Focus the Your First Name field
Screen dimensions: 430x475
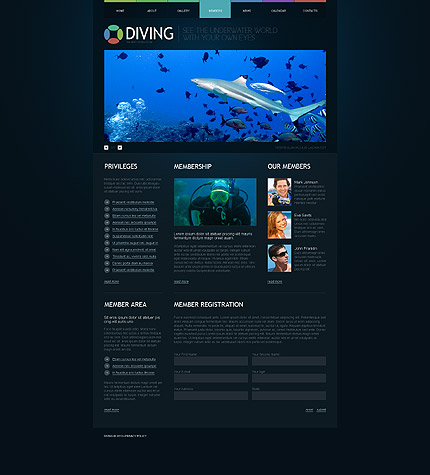coord(211,361)
